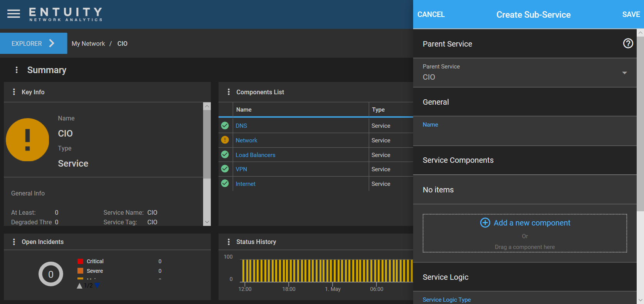Viewport: 644px width, 304px height.
Task: Click the DNS green status icon
Action: click(225, 125)
